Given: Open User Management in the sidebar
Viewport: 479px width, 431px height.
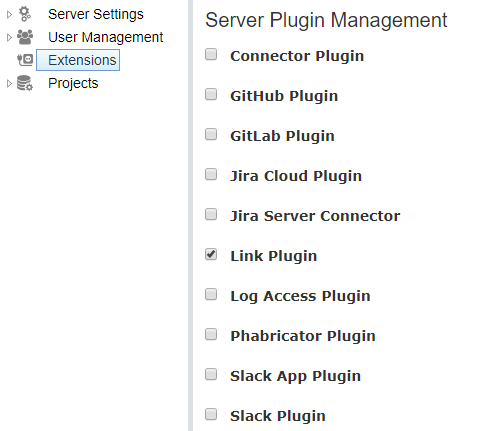Looking at the screenshot, I should 106,37.
